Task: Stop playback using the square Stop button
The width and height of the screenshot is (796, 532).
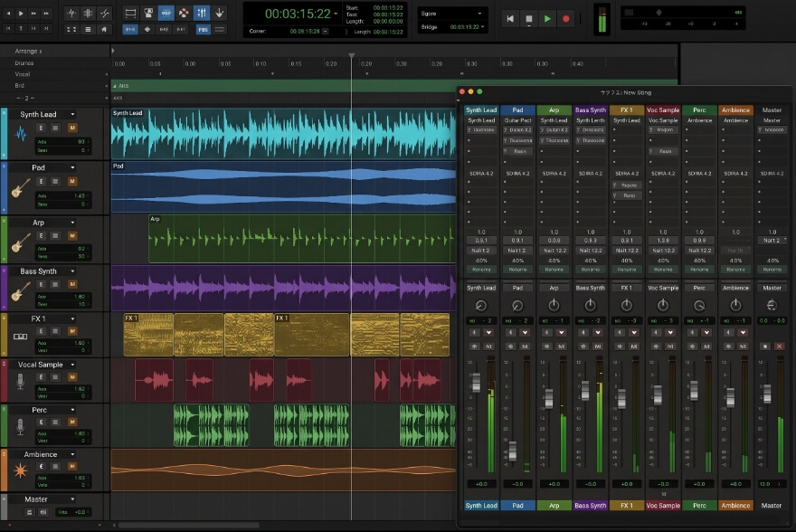Action: (528, 19)
